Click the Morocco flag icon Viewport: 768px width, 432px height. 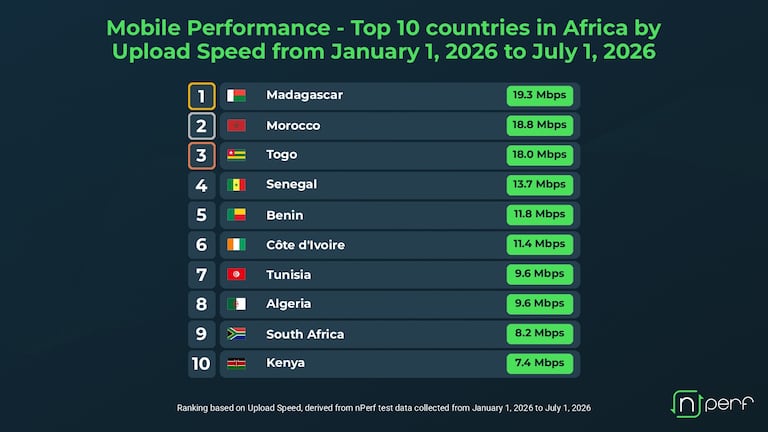(x=236, y=125)
